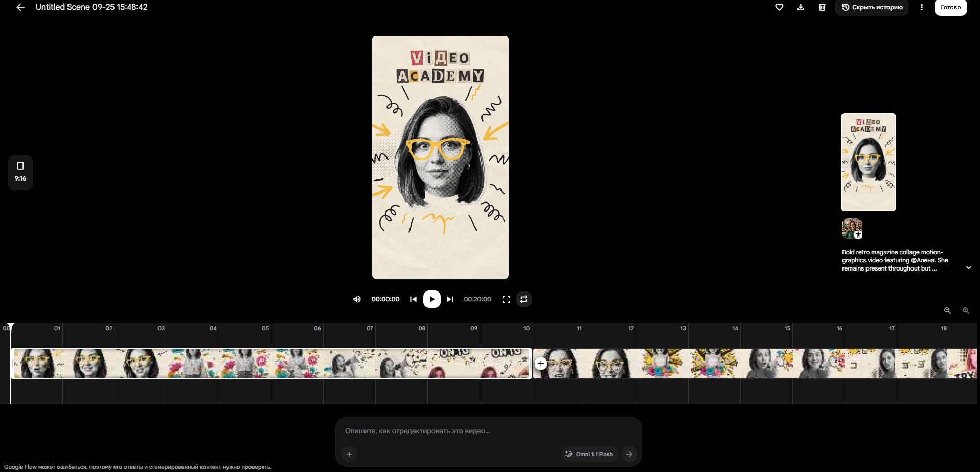The width and height of the screenshot is (980, 472).
Task: Click the current time 00:00:00 display
Action: pyautogui.click(x=385, y=299)
